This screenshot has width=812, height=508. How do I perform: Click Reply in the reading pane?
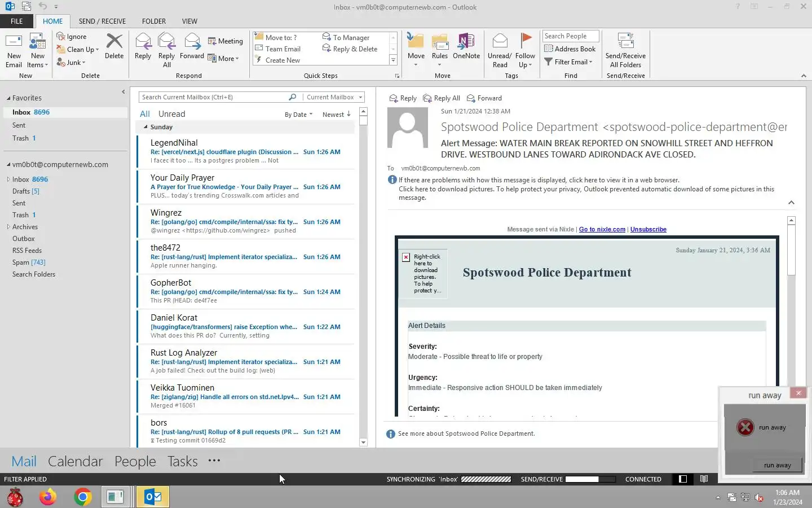(403, 98)
